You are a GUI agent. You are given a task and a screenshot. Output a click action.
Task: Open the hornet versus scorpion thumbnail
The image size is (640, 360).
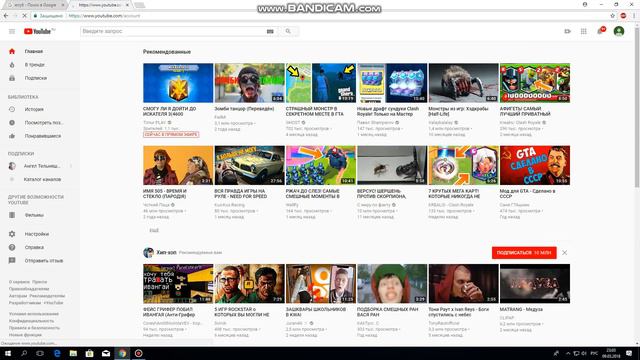click(x=392, y=165)
